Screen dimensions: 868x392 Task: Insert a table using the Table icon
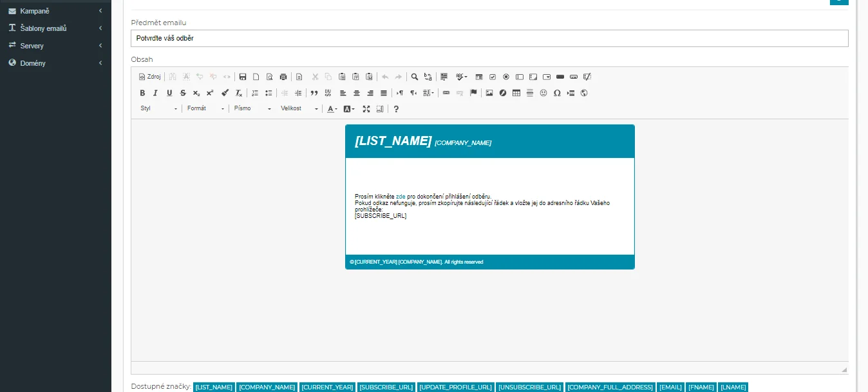click(x=516, y=93)
